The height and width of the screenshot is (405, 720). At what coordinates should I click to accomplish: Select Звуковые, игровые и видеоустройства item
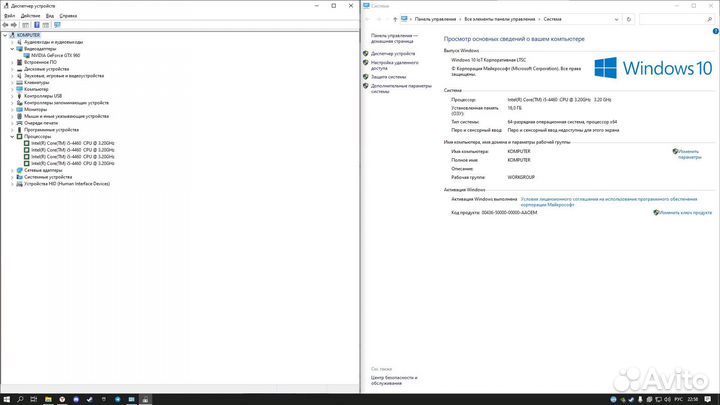(x=64, y=76)
